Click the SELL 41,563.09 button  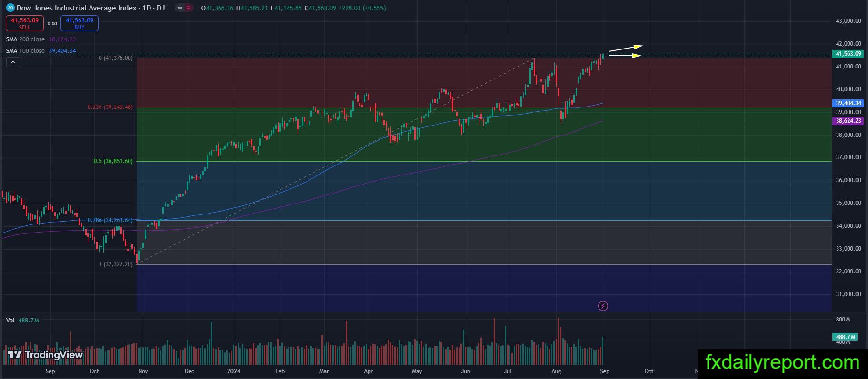point(25,23)
